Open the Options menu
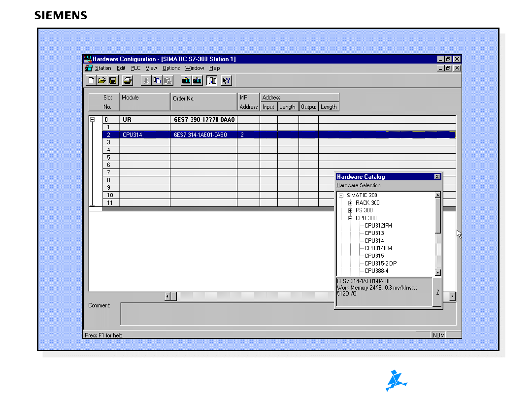The image size is (532, 399). point(171,68)
